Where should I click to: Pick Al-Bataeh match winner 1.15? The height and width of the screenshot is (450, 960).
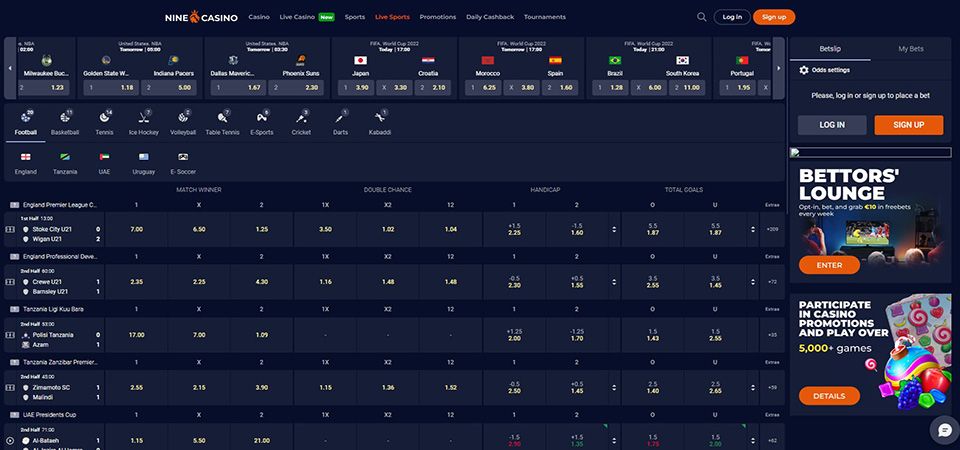tap(137, 440)
